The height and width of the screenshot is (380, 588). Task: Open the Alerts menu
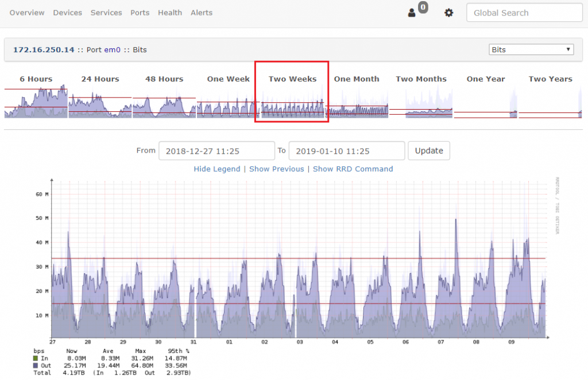(202, 13)
